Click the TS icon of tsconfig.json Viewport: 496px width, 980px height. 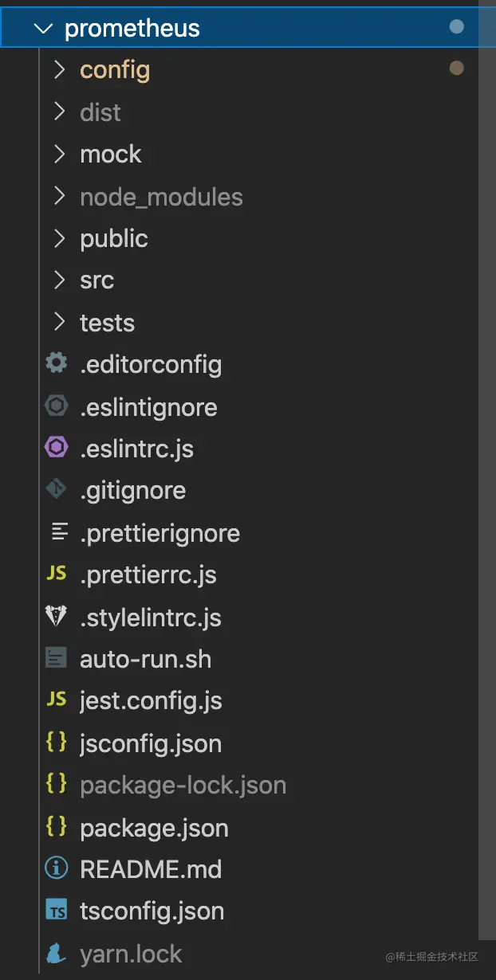click(x=56, y=911)
